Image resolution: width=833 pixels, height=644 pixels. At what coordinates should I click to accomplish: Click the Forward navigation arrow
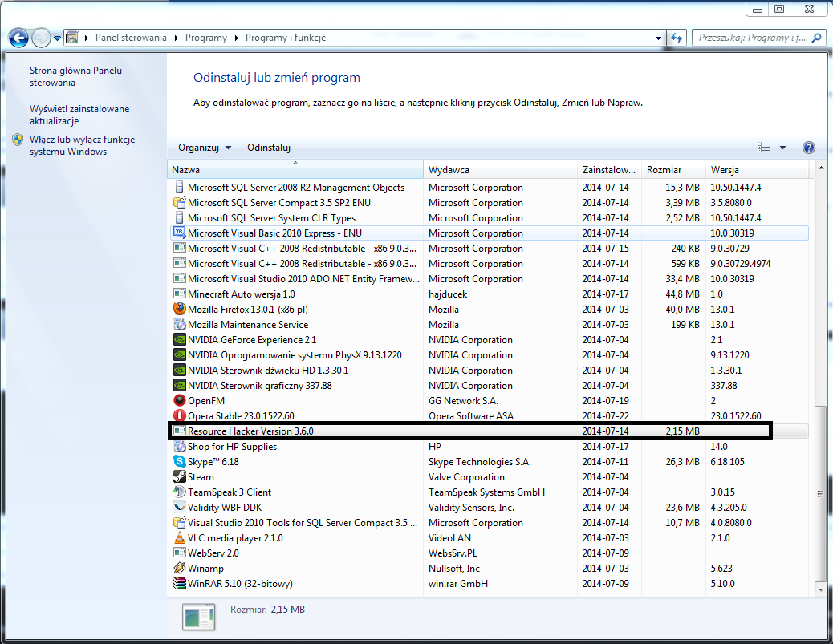41,38
